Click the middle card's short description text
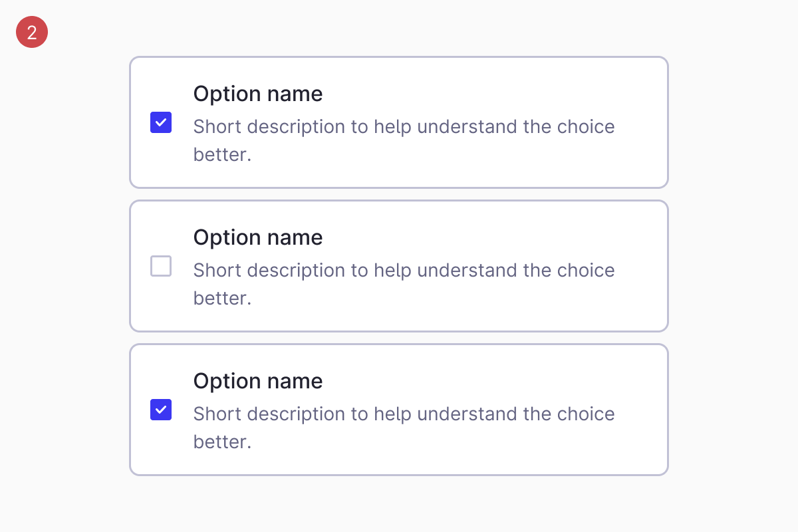798x532 pixels. pos(404,270)
